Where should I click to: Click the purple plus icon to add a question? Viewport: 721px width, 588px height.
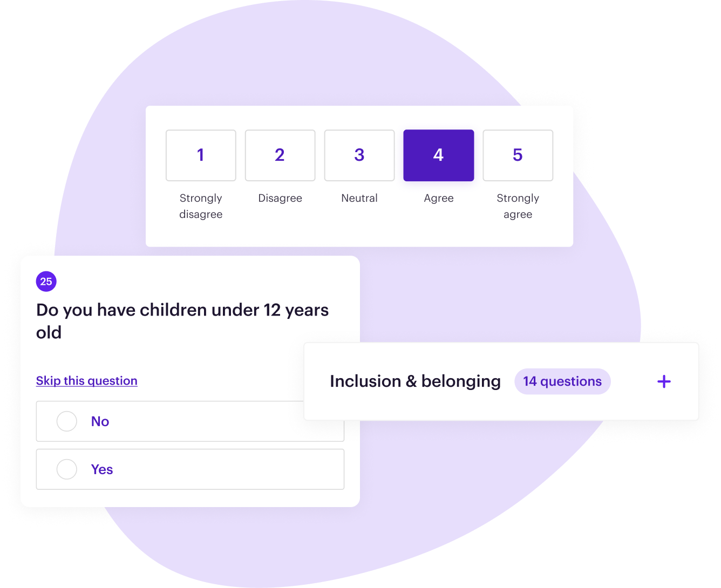tap(664, 381)
